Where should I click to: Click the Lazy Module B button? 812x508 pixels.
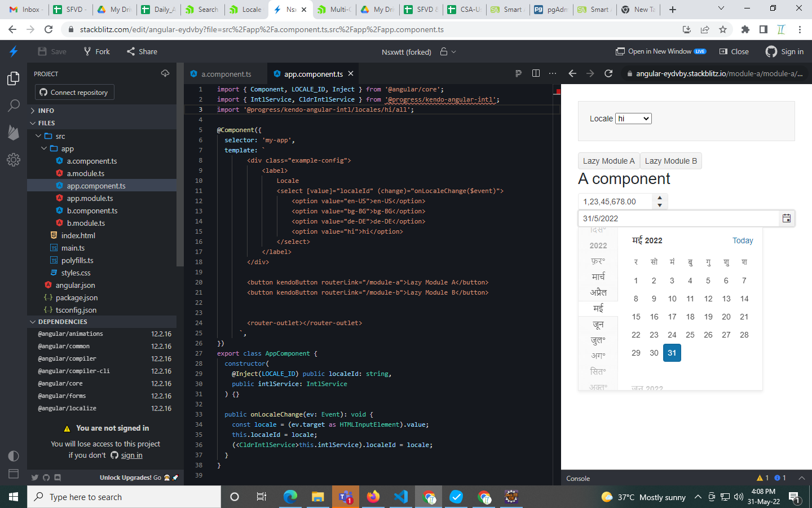[x=670, y=161]
